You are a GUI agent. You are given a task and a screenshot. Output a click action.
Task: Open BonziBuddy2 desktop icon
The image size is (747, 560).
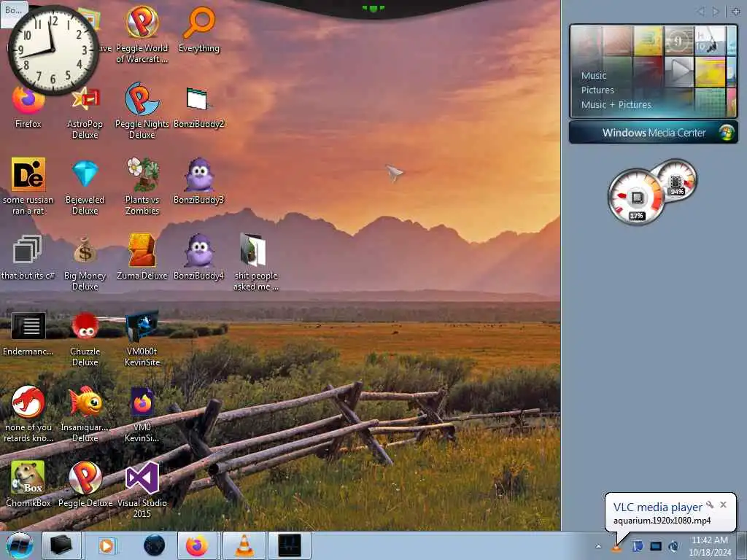(x=198, y=107)
